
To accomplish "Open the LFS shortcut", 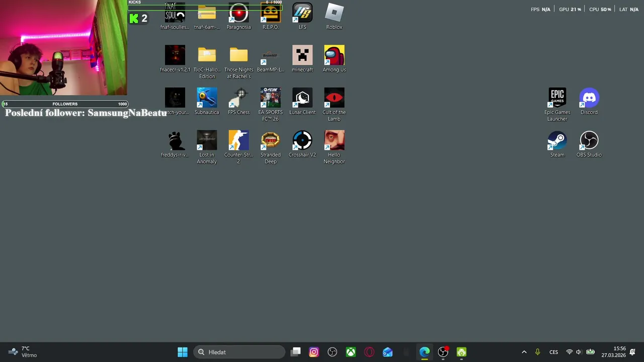I will pos(302,16).
